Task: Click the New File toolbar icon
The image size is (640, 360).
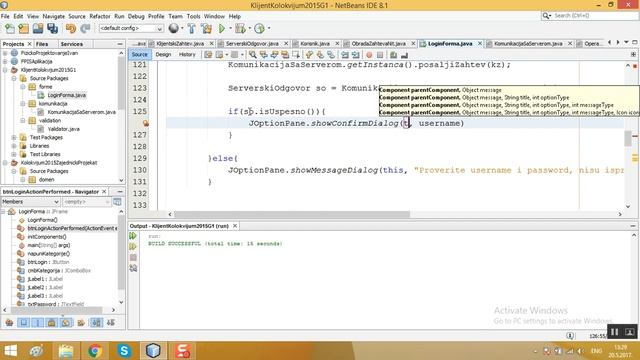Action: click(x=10, y=29)
